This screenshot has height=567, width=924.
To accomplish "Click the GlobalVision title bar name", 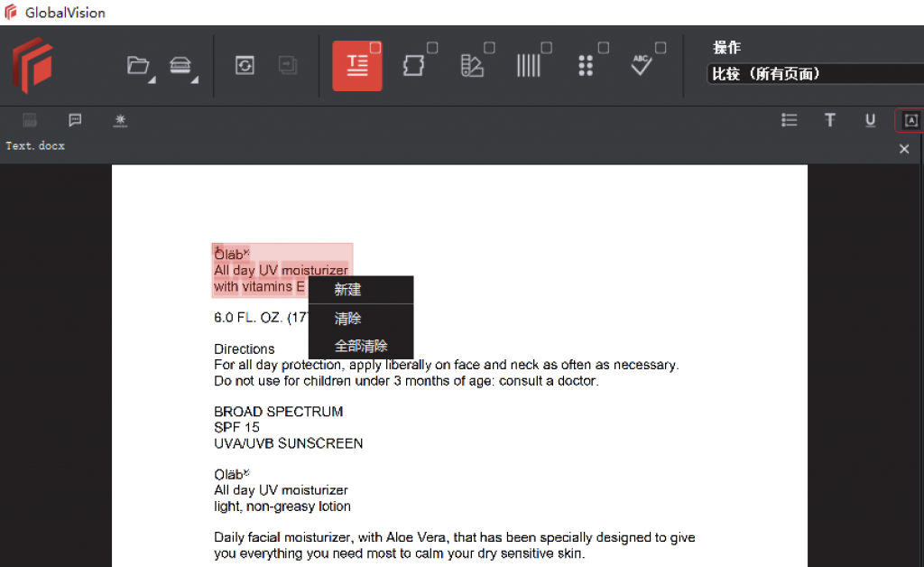I will coord(65,13).
